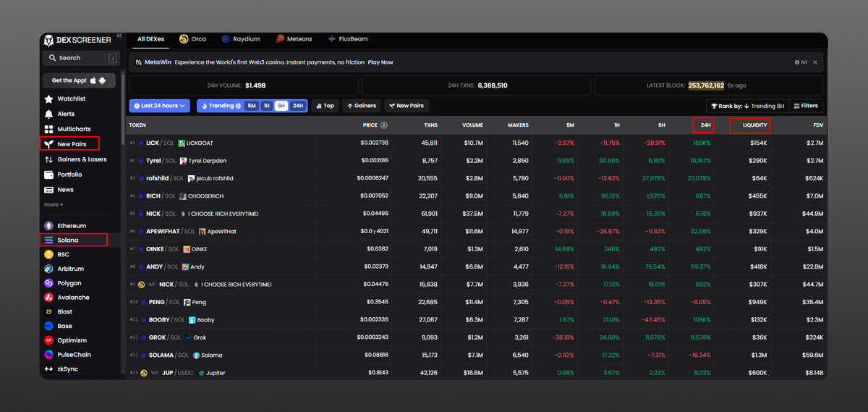Click the New Pairs toolbar button

tap(407, 106)
